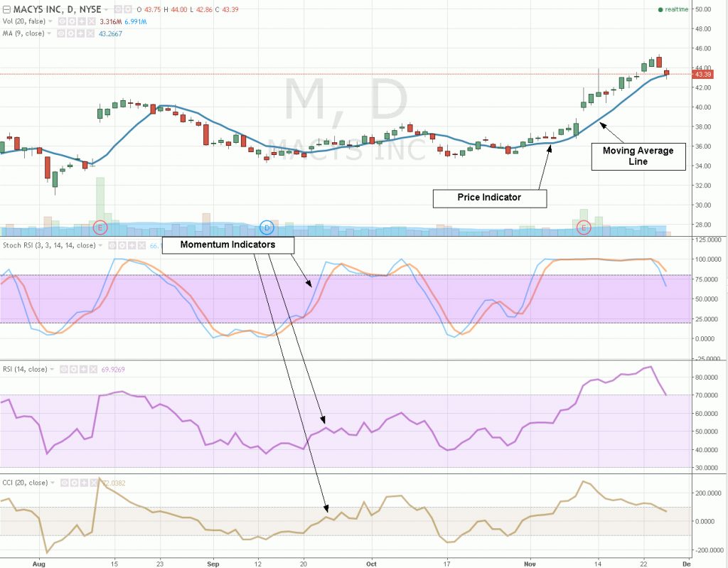This screenshot has width=728, height=568.
Task: Remove the Stoch RSI indicator with X icon
Action: [x=142, y=245]
